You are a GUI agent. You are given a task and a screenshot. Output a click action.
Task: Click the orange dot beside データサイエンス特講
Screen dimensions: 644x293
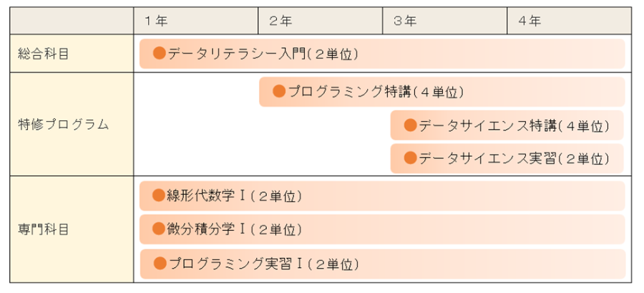(x=410, y=125)
